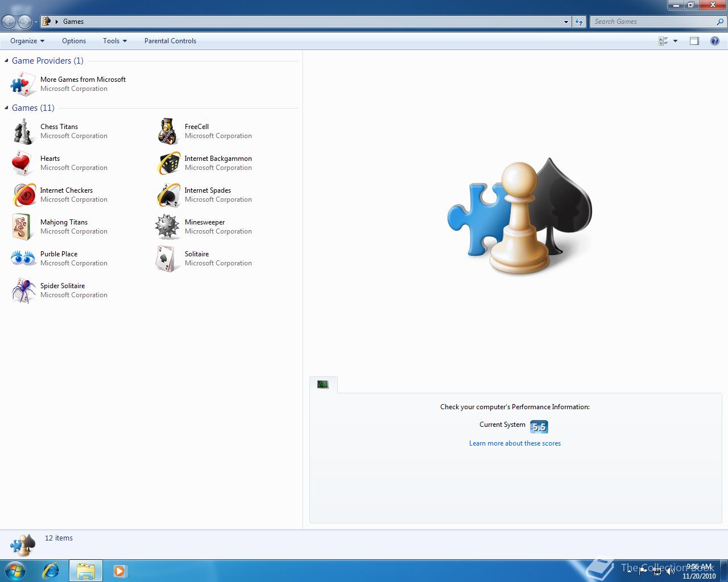The height and width of the screenshot is (582, 728).
Task: Open the recent pages dropdown arrow
Action: click(x=36, y=22)
